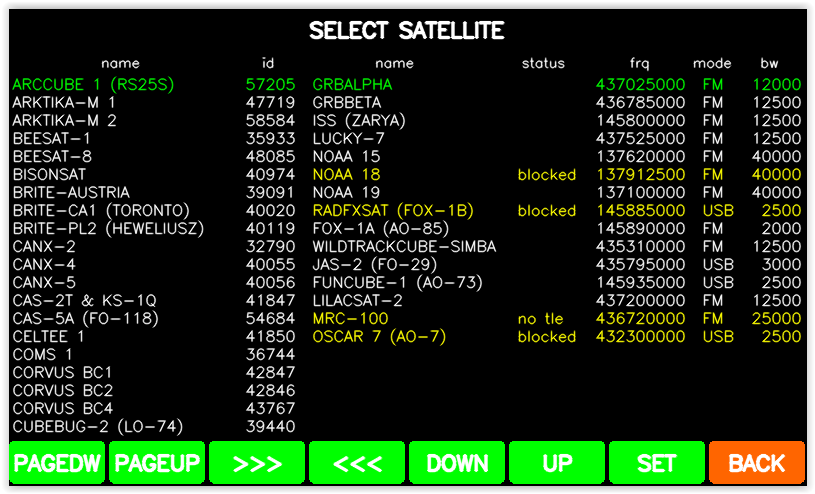Screen dimensions: 815x494
Task: Click frequency value 145800000
Action: [640, 121]
